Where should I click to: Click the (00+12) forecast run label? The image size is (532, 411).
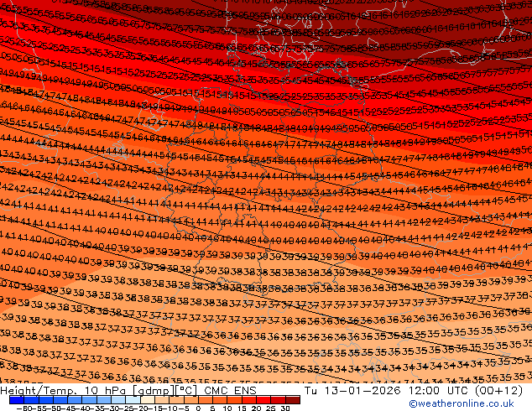click(x=498, y=391)
